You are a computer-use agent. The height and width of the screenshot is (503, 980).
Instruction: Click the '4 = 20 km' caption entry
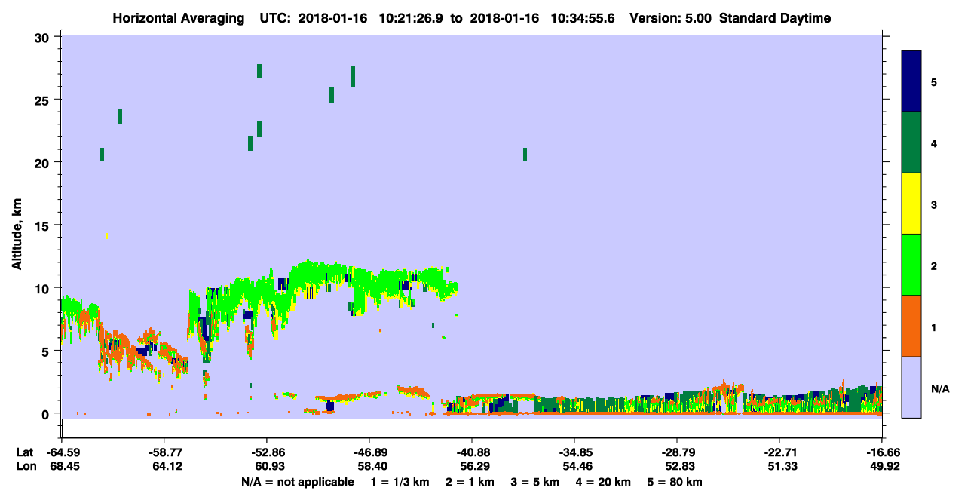[604, 482]
